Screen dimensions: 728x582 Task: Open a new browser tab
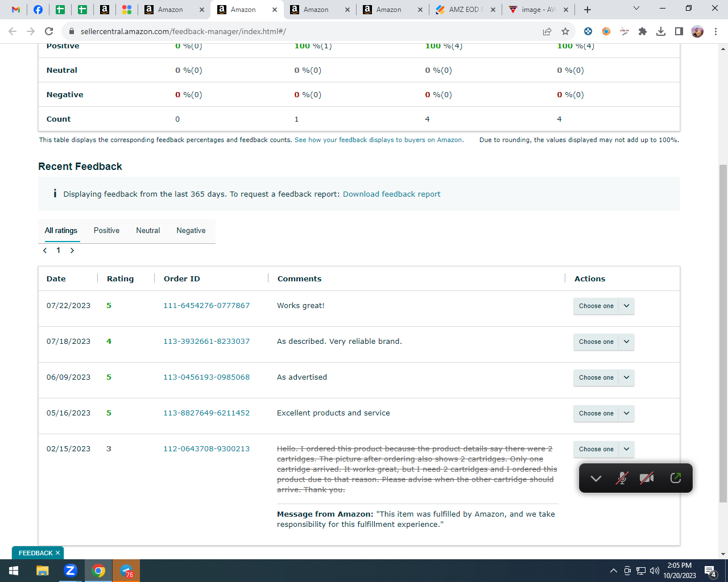[x=588, y=10]
